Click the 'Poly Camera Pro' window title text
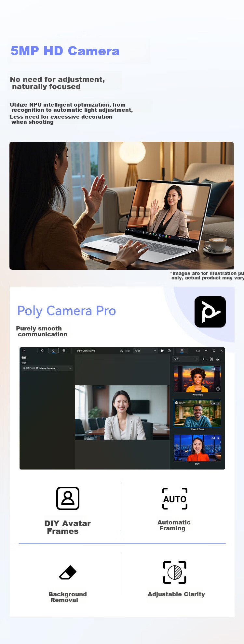Screen dimensions: 244x644 [86, 351]
